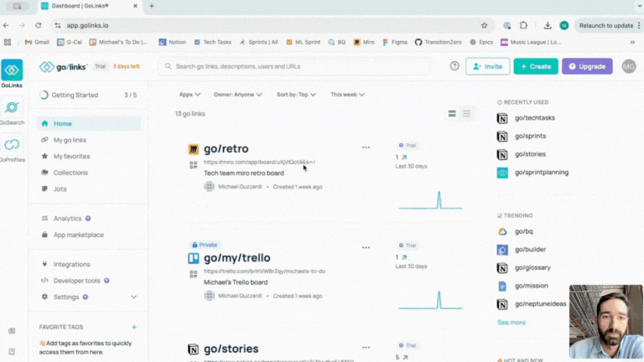This screenshot has width=644, height=362.
Task: Click the Create button
Action: click(x=536, y=66)
